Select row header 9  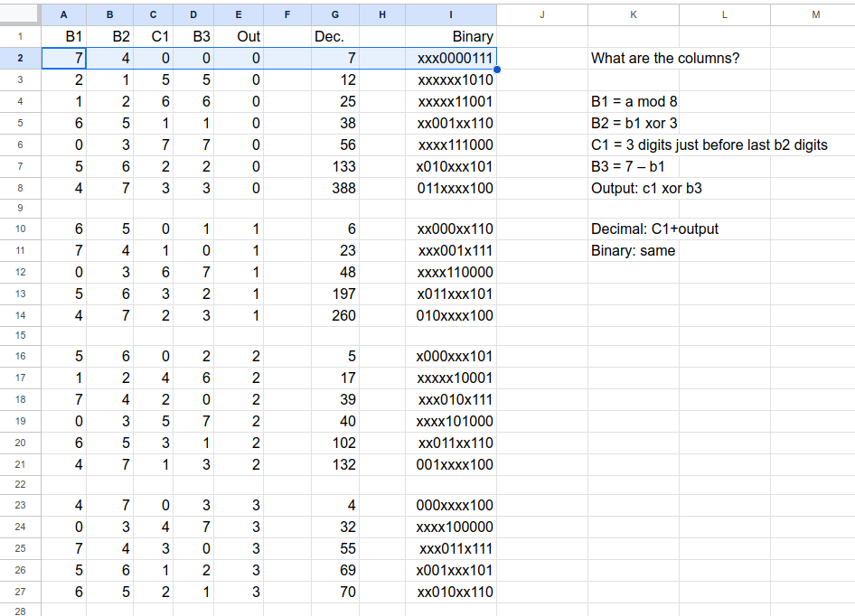[x=20, y=208]
